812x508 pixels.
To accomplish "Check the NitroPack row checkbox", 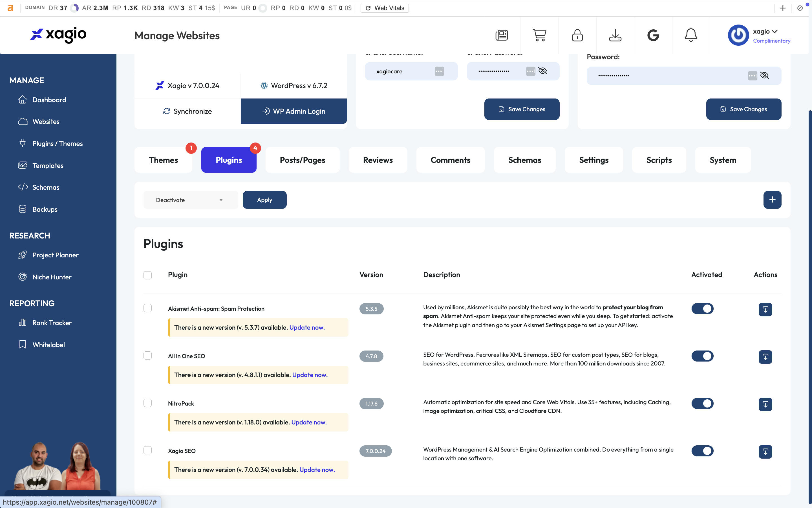I will 148,403.
